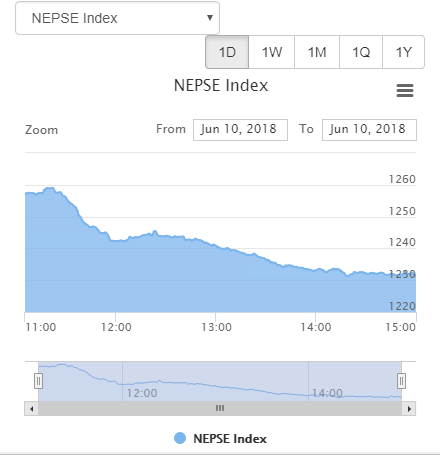Select the 1Q range button
440x455 pixels.
[x=361, y=52]
